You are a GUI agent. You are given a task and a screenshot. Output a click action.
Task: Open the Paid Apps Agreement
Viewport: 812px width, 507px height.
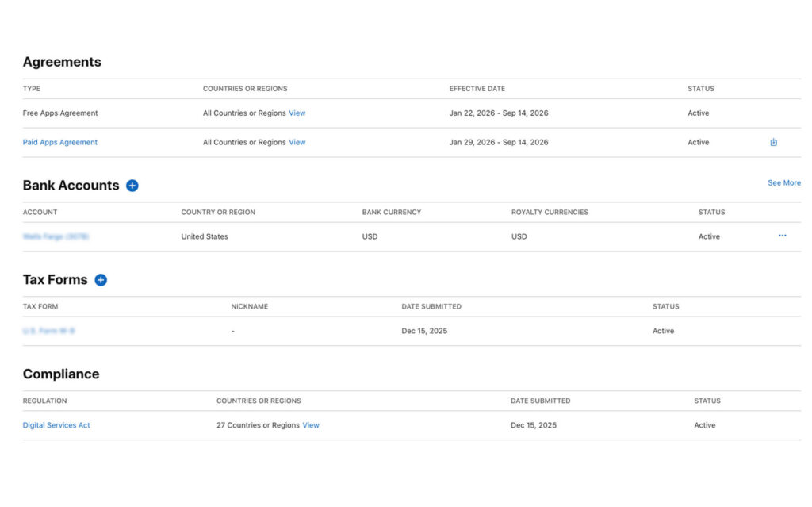tap(60, 142)
